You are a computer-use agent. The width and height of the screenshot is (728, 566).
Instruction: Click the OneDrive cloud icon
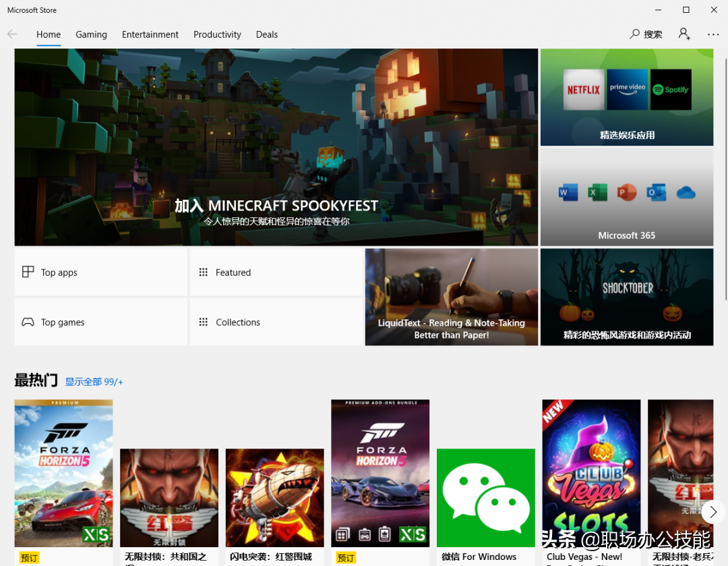[686, 192]
